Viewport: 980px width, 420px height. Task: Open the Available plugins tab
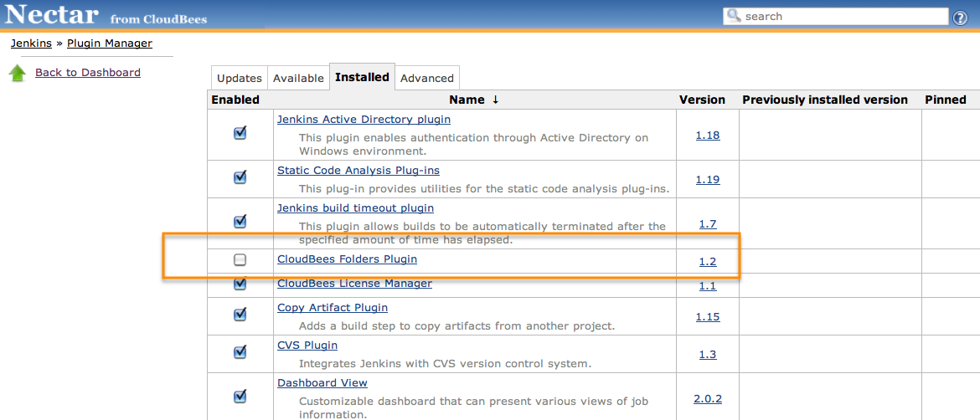[298, 78]
